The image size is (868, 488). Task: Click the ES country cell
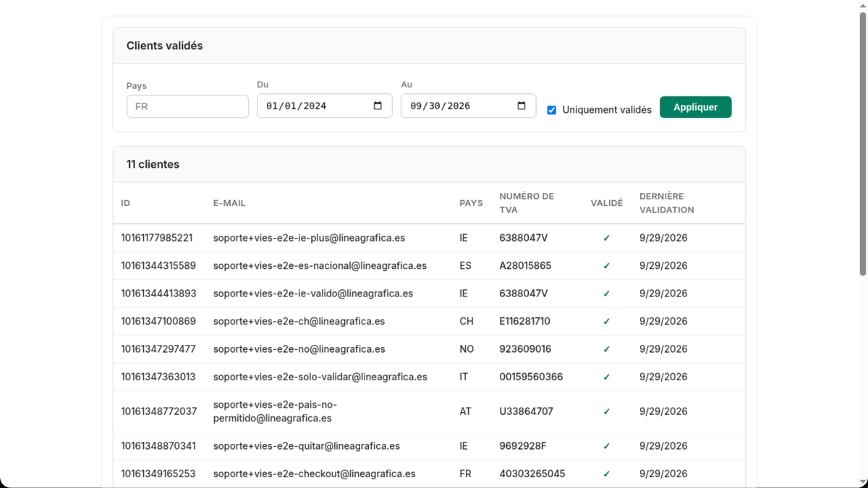(465, 265)
